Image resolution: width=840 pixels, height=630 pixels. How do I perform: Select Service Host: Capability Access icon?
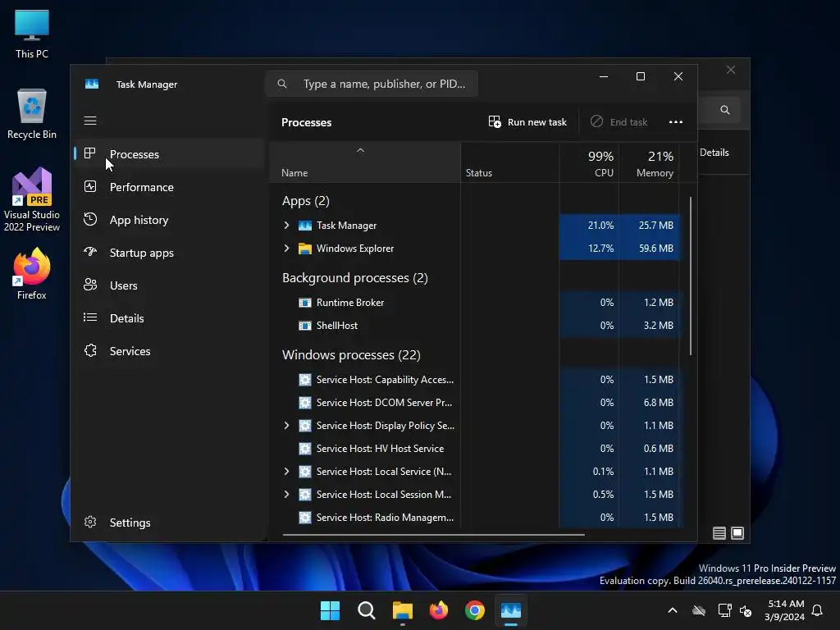305,380
